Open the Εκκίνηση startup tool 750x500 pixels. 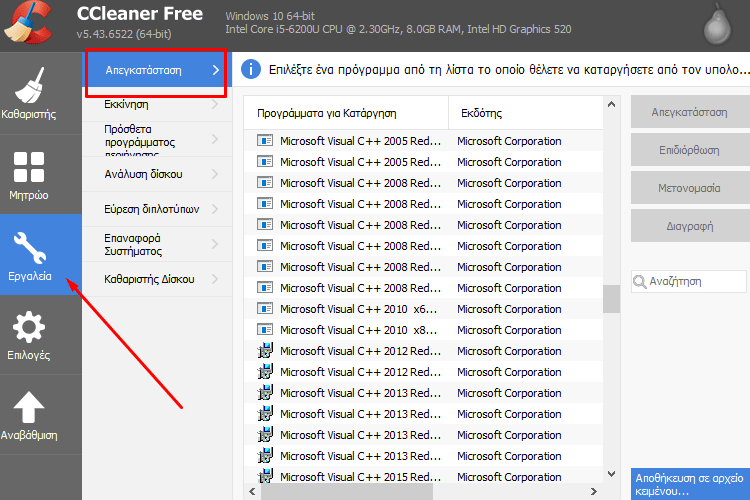click(x=157, y=104)
